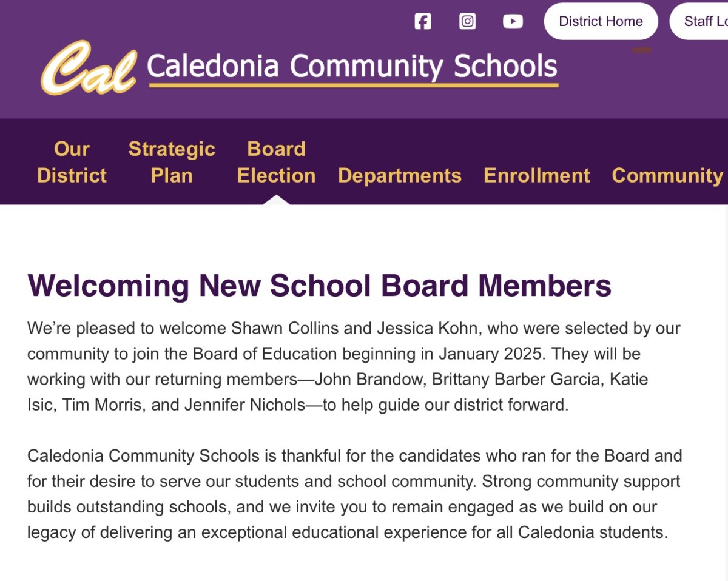Expand the Community navigation menu

[666, 176]
